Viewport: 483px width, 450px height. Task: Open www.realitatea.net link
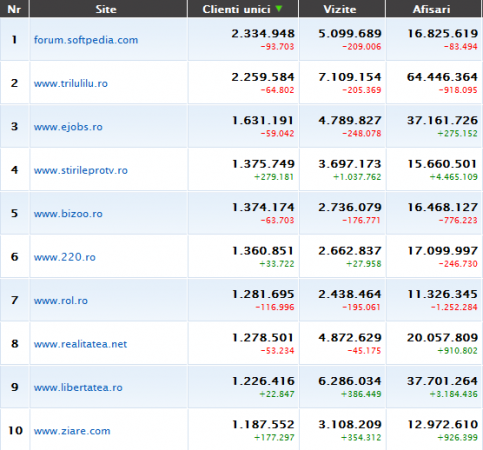pos(80,344)
